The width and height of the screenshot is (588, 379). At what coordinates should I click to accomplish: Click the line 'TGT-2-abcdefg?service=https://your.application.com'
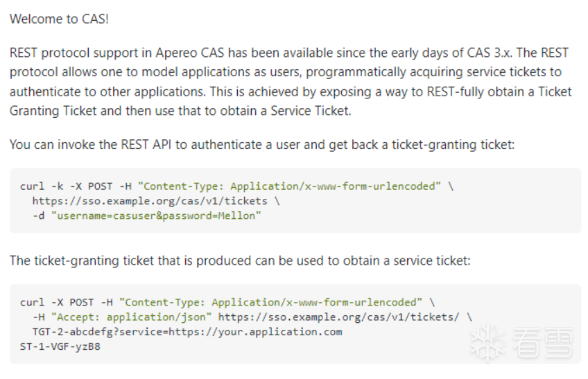click(x=187, y=332)
